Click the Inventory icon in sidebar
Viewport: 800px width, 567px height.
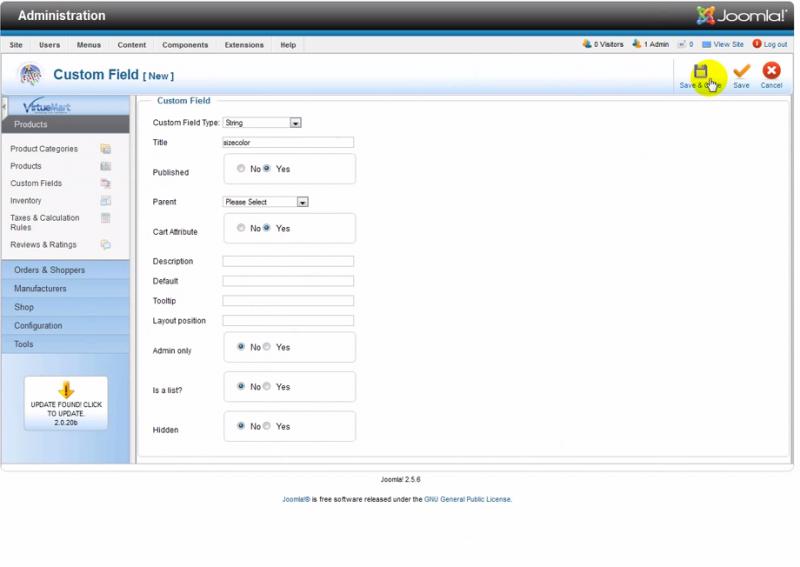click(105, 201)
